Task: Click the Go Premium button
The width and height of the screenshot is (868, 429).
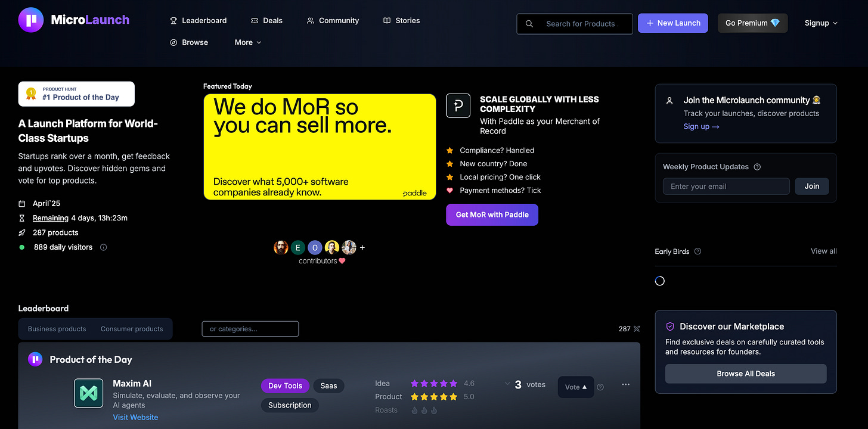Action: pyautogui.click(x=752, y=23)
